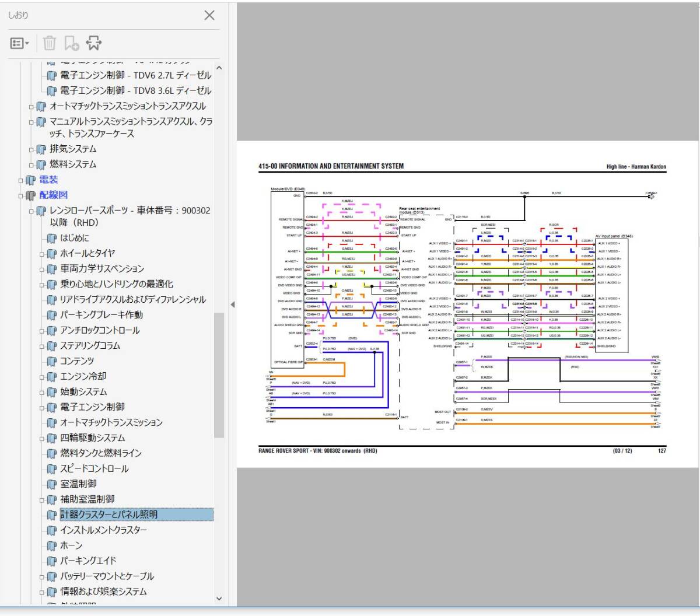Click the High line - Harman Kardon label
This screenshot has height=616, width=700.
[636, 166]
